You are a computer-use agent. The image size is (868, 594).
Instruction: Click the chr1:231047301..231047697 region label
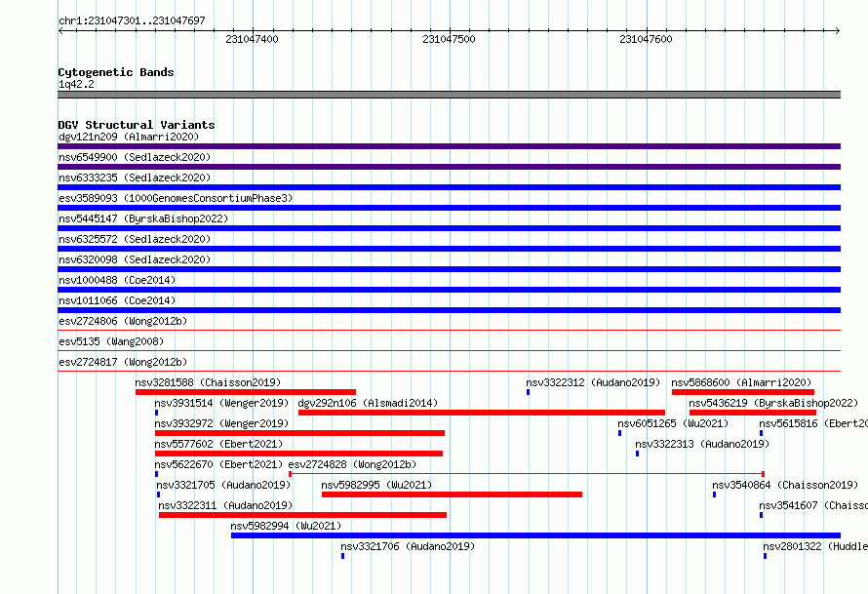click(132, 20)
